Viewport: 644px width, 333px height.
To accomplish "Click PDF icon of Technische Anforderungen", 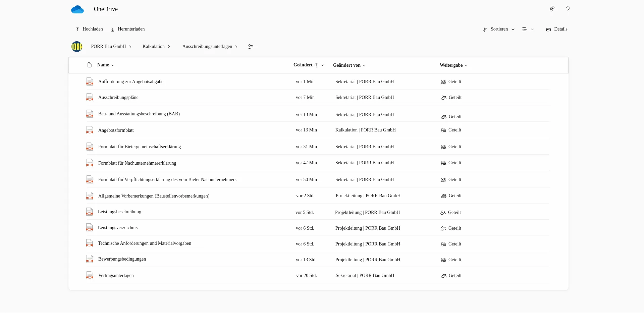I will tap(89, 243).
